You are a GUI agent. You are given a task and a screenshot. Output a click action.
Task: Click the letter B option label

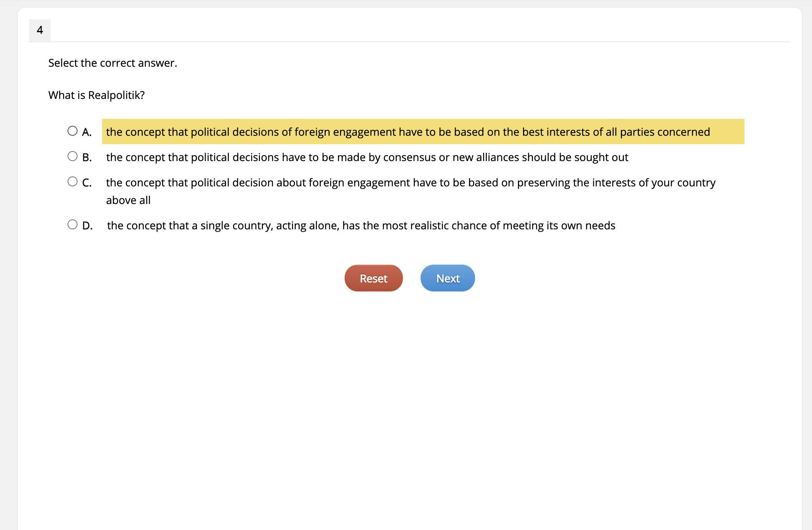tap(87, 158)
